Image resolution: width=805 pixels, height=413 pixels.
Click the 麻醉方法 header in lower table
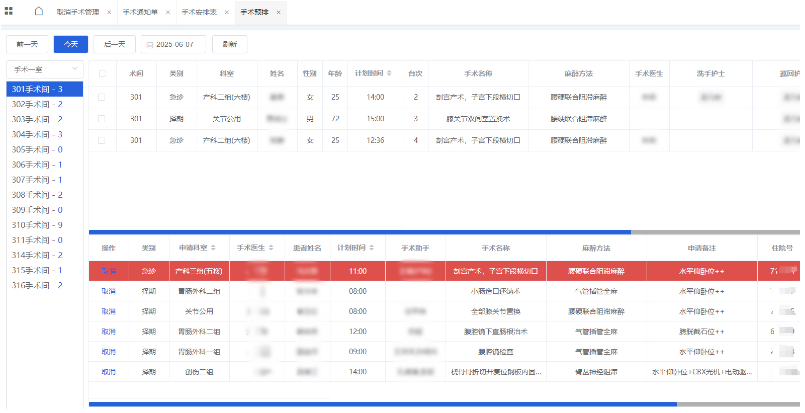click(x=596, y=248)
